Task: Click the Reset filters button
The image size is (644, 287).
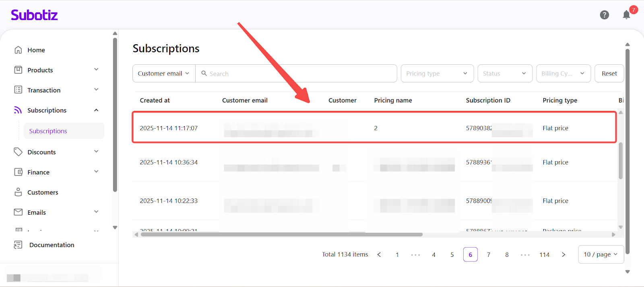Action: [609, 74]
